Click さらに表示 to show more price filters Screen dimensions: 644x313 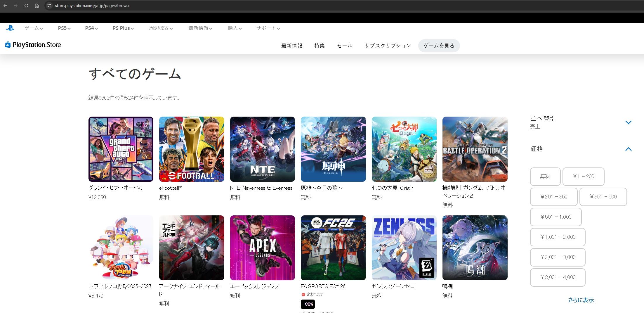[581, 300]
